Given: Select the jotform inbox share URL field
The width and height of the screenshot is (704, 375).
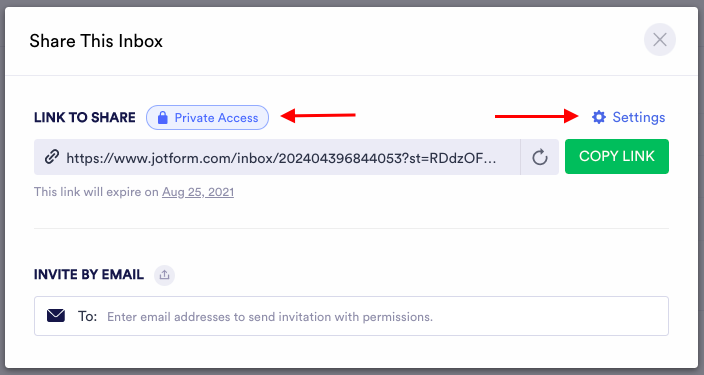Looking at the screenshot, I should [x=277, y=157].
